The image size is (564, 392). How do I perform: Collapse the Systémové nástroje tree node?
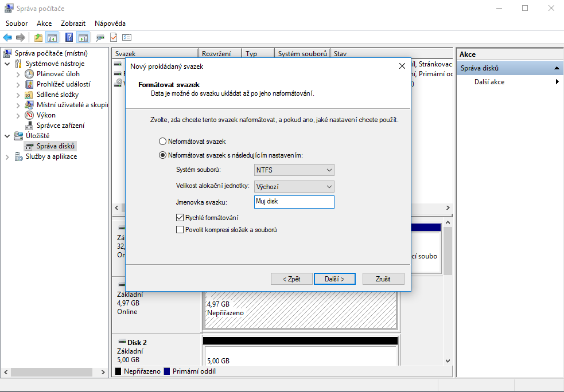[x=7, y=64]
